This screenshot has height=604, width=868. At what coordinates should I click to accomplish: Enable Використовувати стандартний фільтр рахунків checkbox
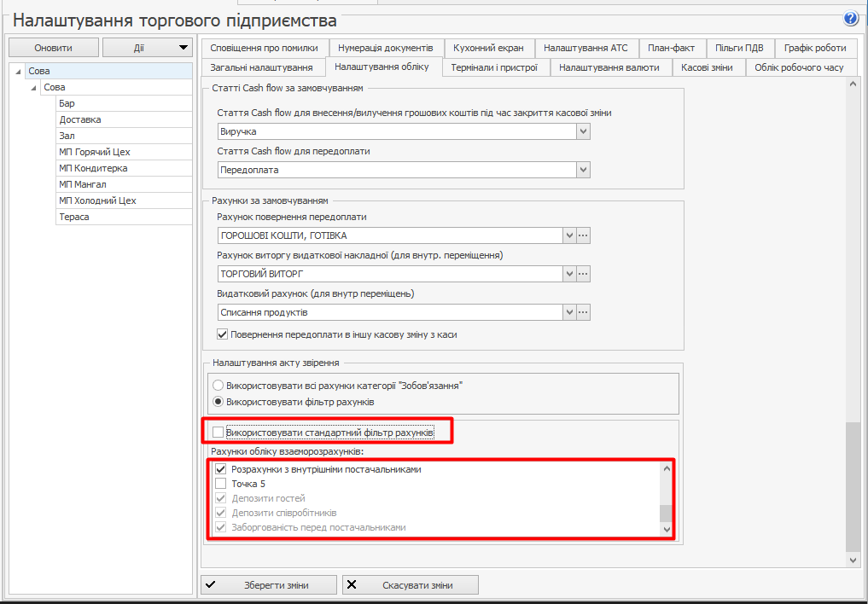point(218,433)
